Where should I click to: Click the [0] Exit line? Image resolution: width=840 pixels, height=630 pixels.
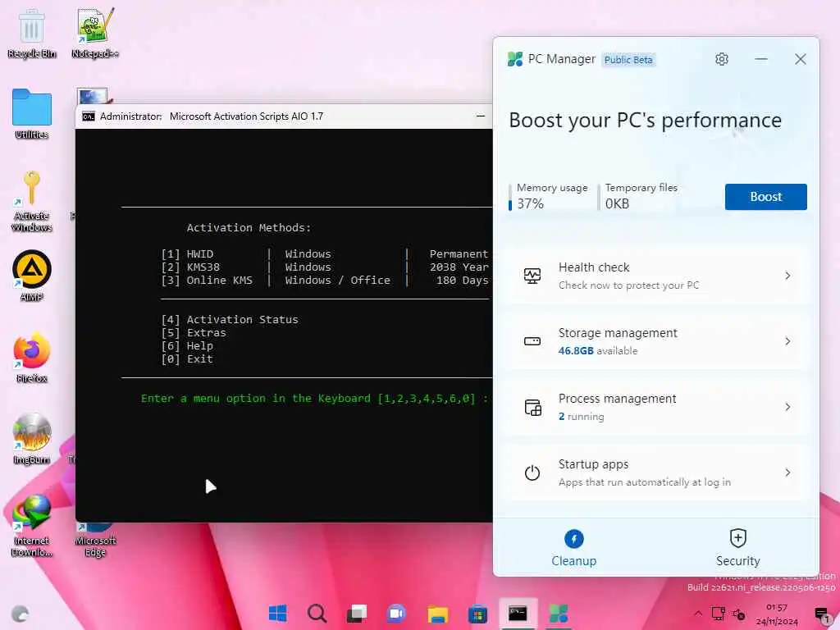coord(187,359)
